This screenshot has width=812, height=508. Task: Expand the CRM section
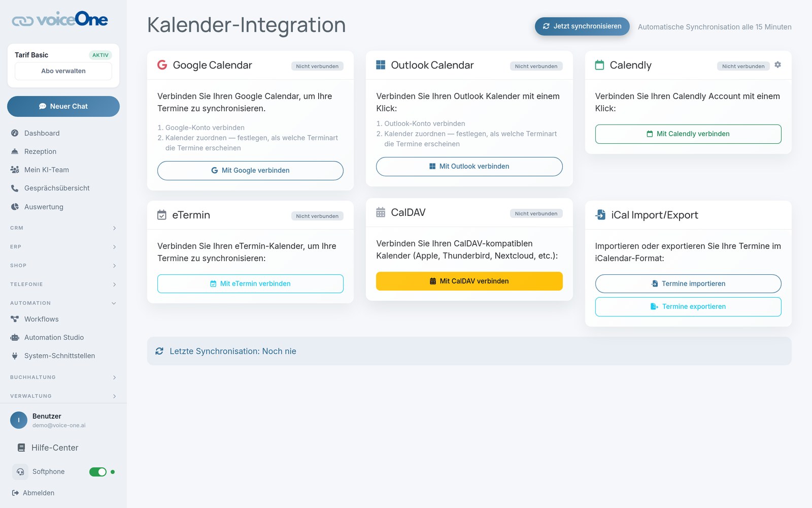(x=63, y=228)
